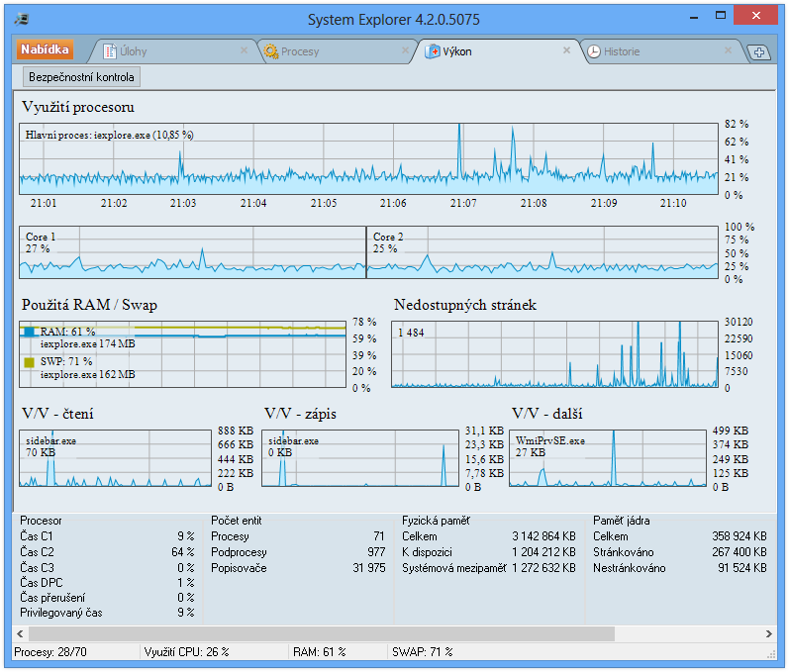
Task: Click status bar 'RAM: 61 %'
Action: click(x=319, y=652)
